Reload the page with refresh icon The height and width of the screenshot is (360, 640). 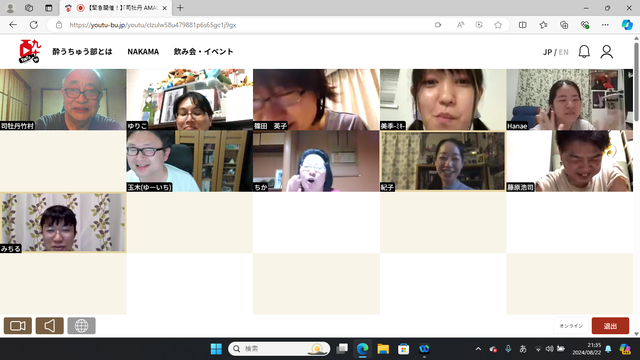coord(33,25)
